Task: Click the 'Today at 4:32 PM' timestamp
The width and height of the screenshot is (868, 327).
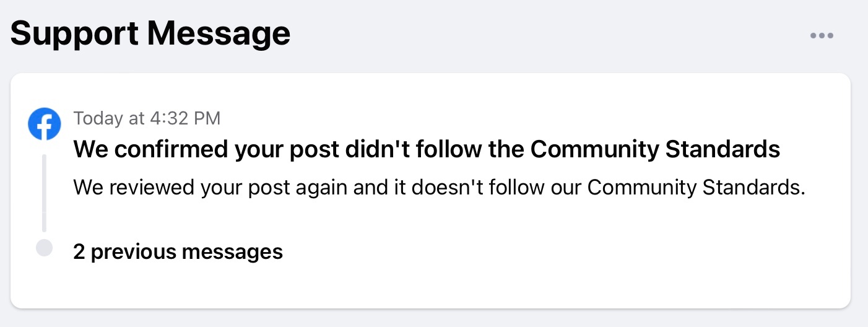Action: click(147, 118)
